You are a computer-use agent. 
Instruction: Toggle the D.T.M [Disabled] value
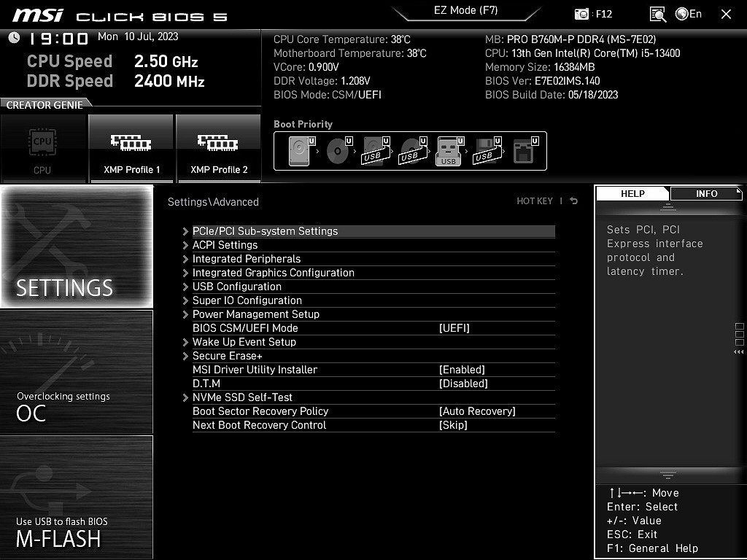(x=463, y=384)
